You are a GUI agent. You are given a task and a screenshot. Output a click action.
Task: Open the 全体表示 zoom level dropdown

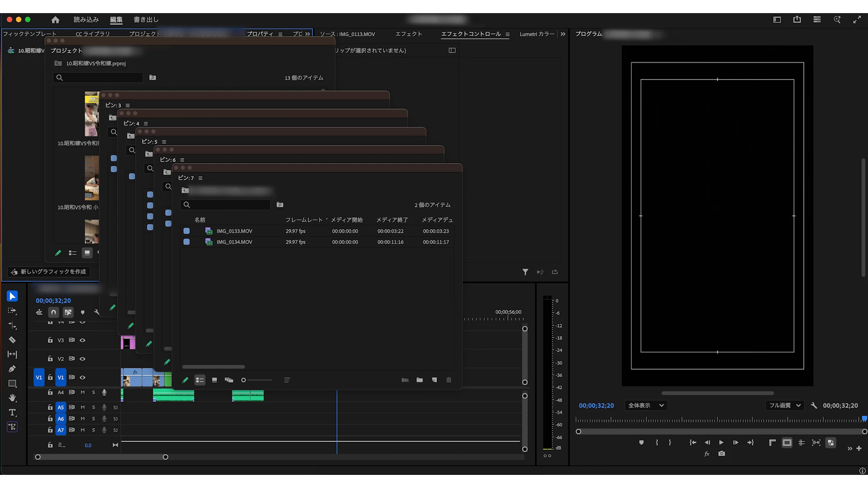click(x=646, y=406)
